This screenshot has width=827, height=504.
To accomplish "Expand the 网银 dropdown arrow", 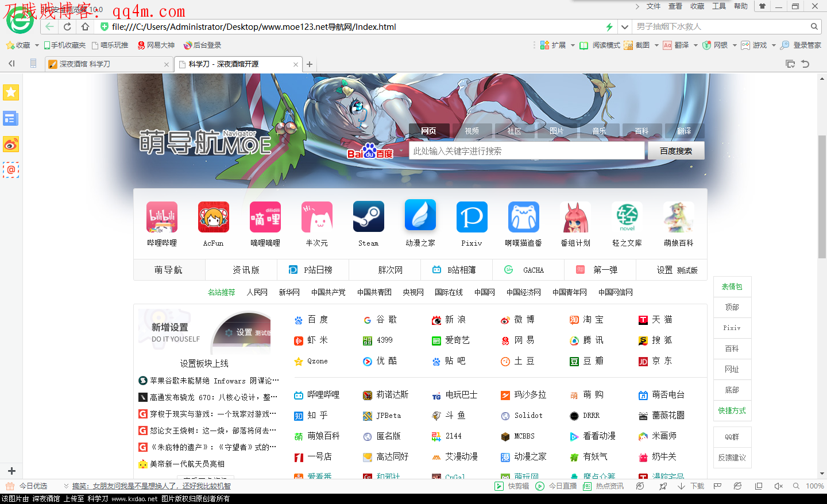I will tap(735, 45).
